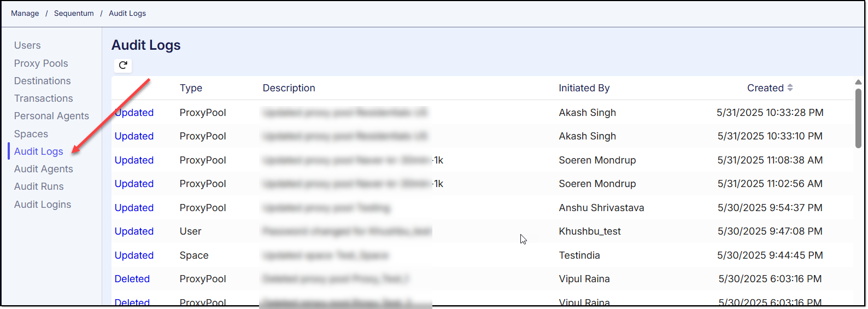Viewport: 868px width, 309px height.
Task: Click the Type column header
Action: click(191, 88)
